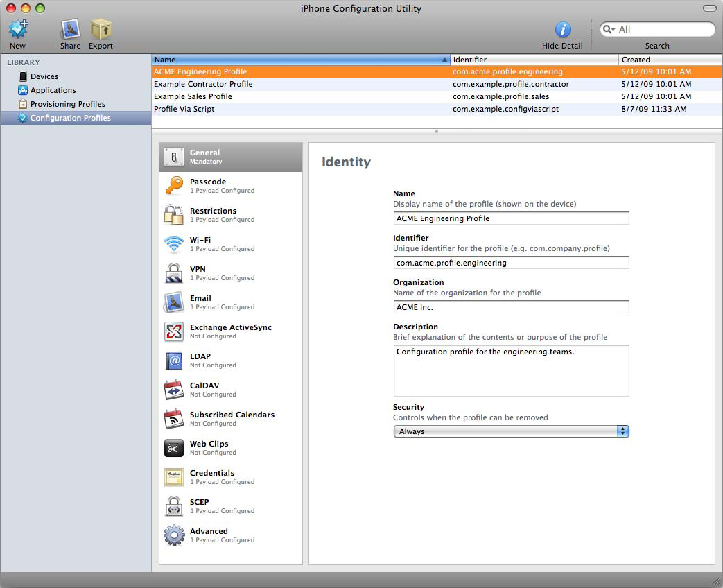Click the Provisioning Profiles document icon

23,104
